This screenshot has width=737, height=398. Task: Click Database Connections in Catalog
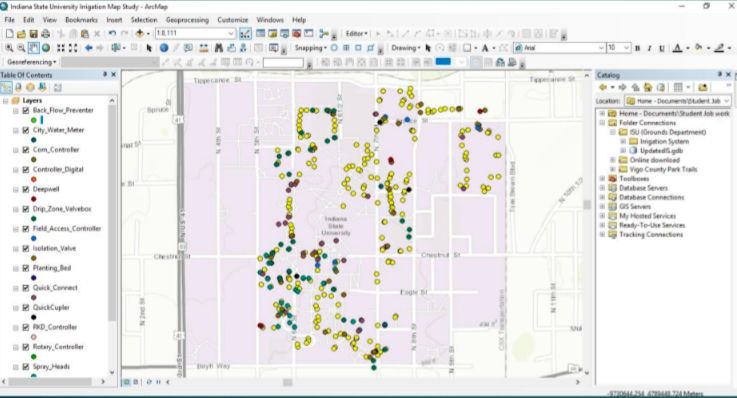pyautogui.click(x=651, y=197)
